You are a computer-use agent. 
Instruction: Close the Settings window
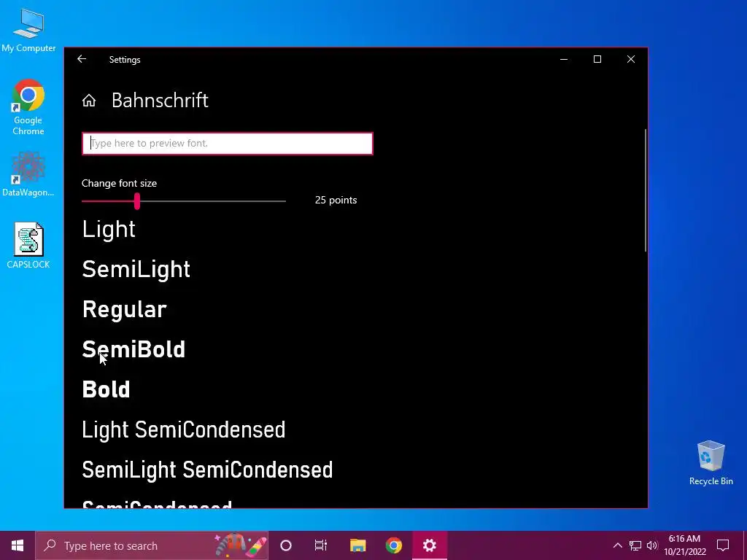(x=631, y=59)
